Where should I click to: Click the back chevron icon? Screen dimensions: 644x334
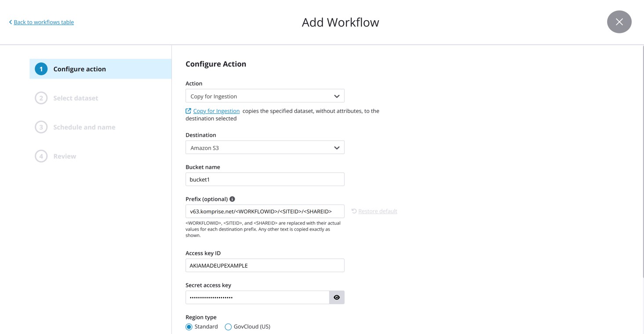coord(11,22)
